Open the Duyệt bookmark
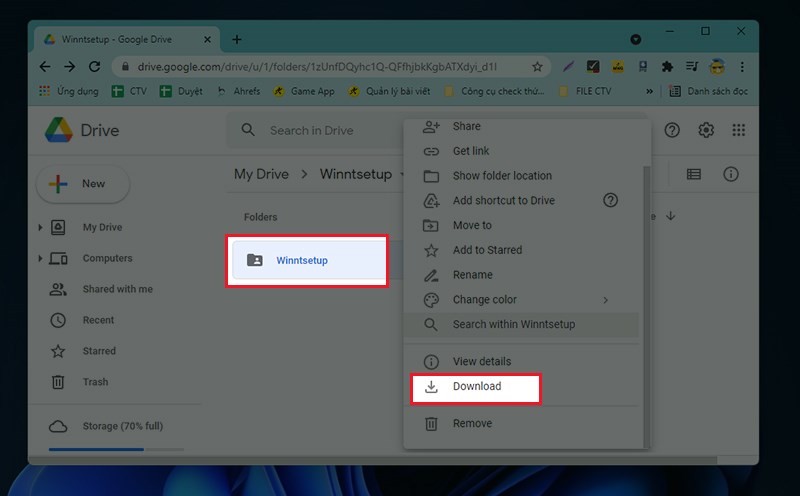Image resolution: width=800 pixels, height=496 pixels. tap(181, 91)
